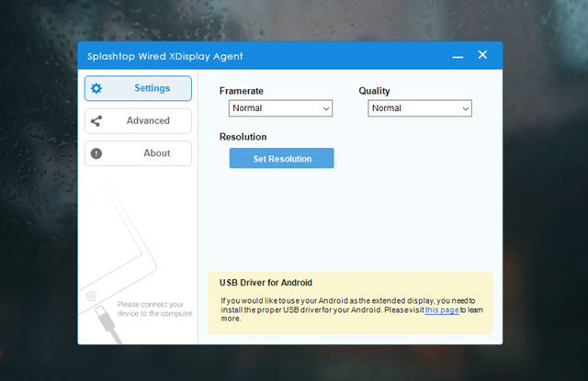Click the Resolution section label
The image size is (588, 381).
243,137
